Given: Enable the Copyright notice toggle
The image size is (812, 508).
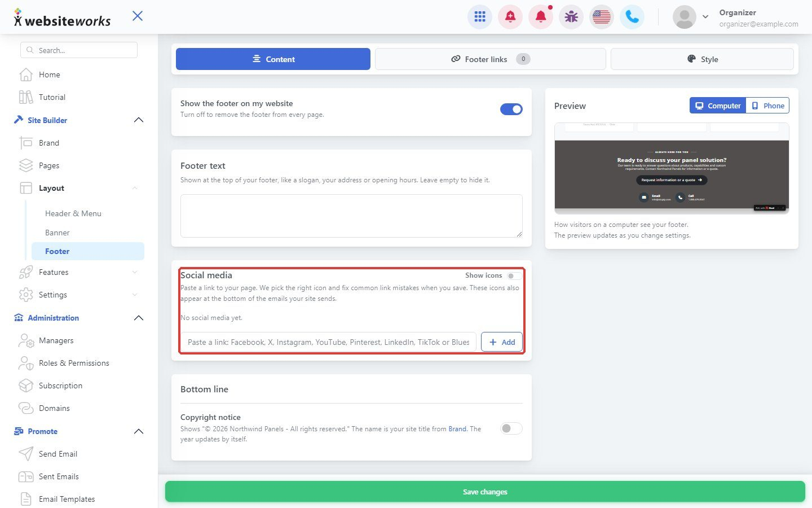Looking at the screenshot, I should click(511, 428).
